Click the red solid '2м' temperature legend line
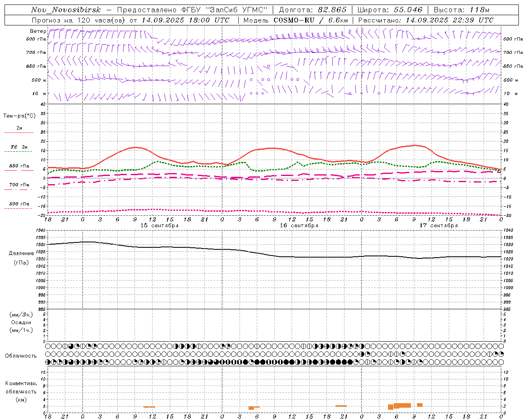 click(x=19, y=132)
